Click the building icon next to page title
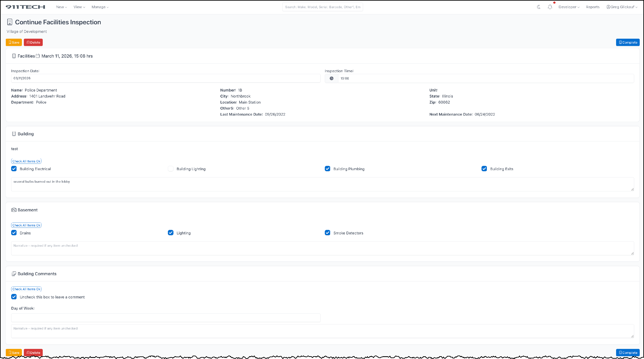This screenshot has height=359, width=644. tap(10, 22)
